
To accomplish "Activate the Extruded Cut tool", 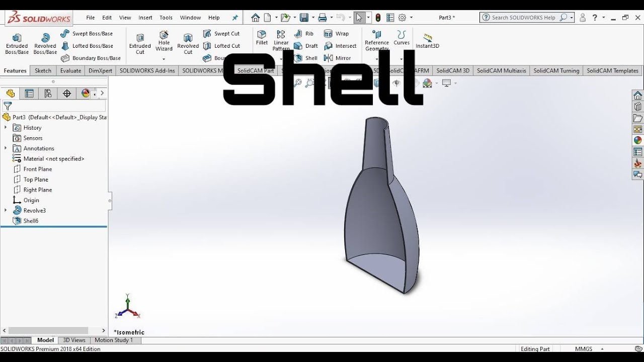I will point(140,44).
